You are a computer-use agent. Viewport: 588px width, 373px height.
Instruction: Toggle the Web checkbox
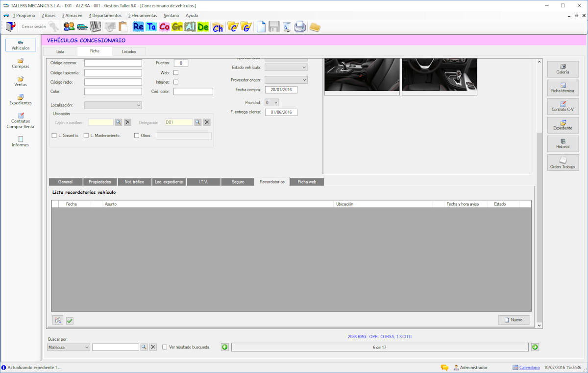click(x=176, y=72)
